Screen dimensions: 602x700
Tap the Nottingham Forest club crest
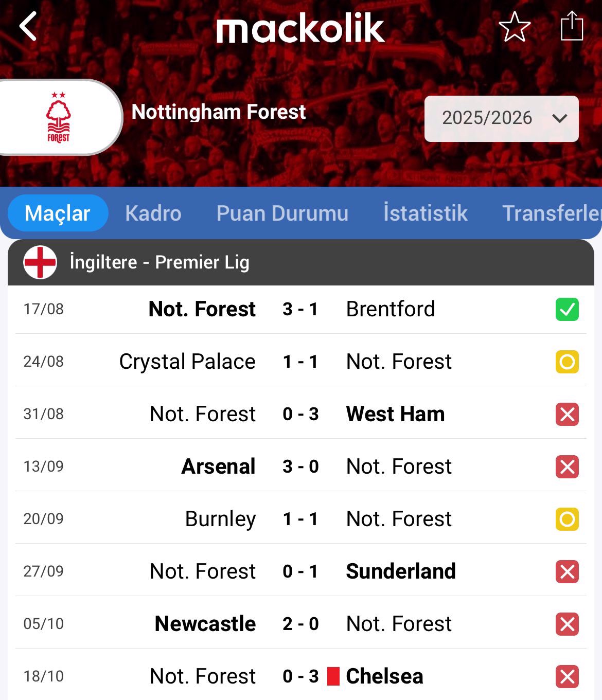point(58,117)
